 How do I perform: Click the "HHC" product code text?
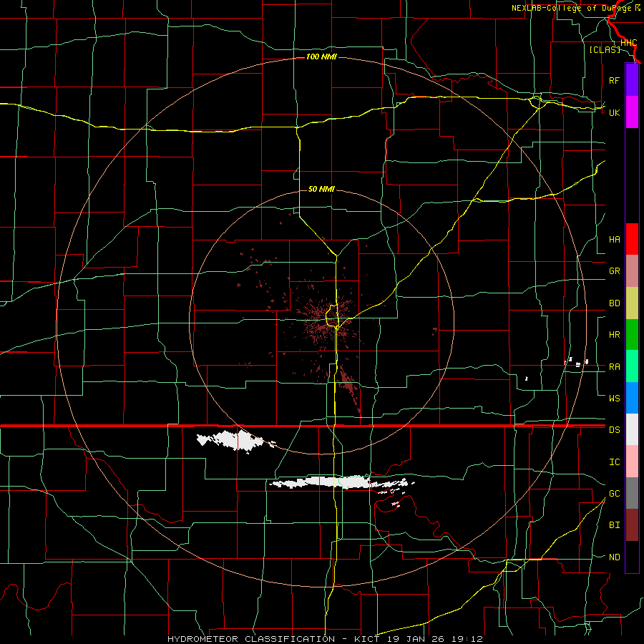[x=628, y=43]
